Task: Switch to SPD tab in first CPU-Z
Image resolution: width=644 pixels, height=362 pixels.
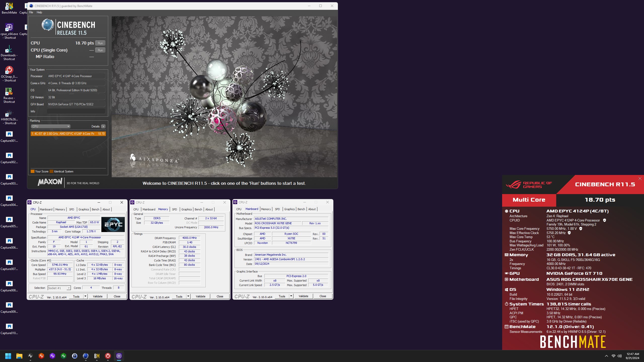Action: pyautogui.click(x=72, y=209)
